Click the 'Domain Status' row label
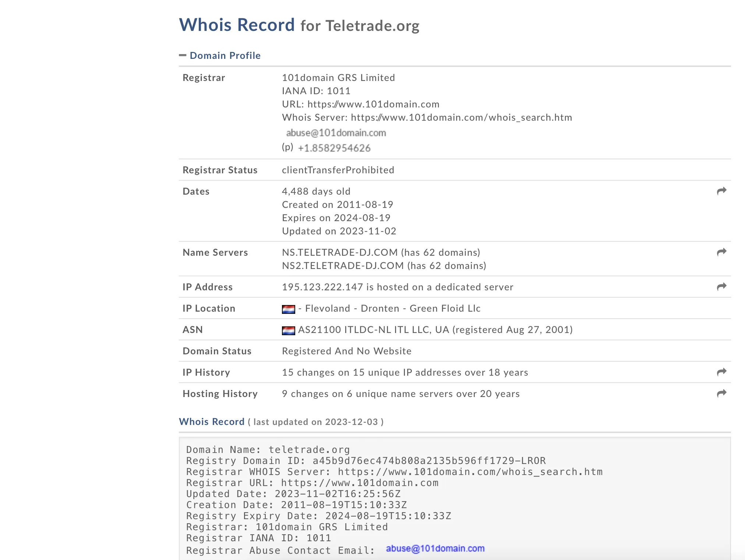 [217, 351]
